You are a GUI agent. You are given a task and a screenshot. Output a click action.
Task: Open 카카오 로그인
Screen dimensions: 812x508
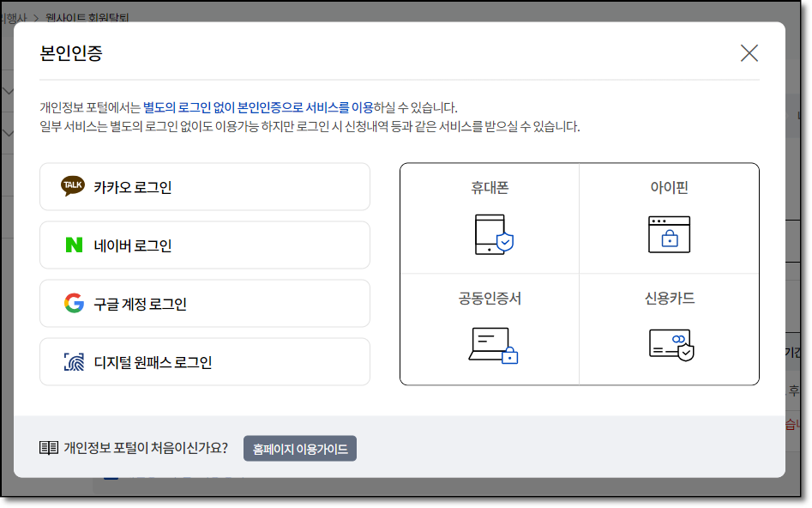204,186
